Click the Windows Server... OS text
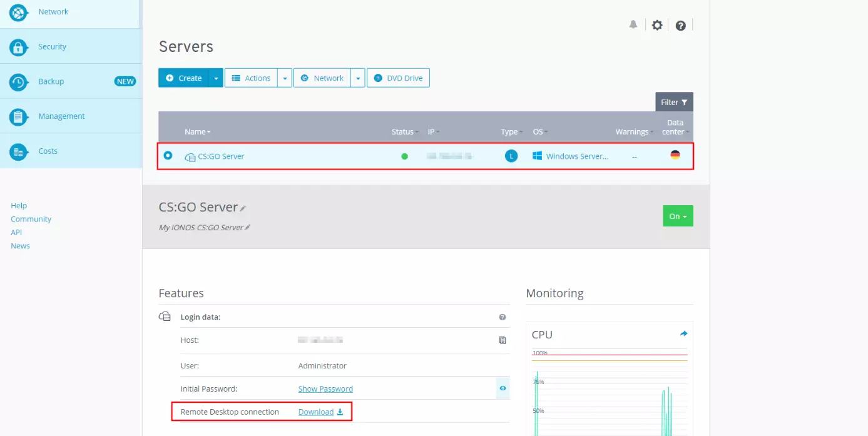The height and width of the screenshot is (436, 868). point(577,156)
